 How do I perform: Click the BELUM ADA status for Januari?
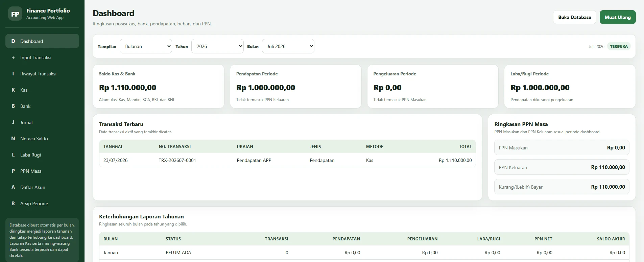pyautogui.click(x=178, y=253)
